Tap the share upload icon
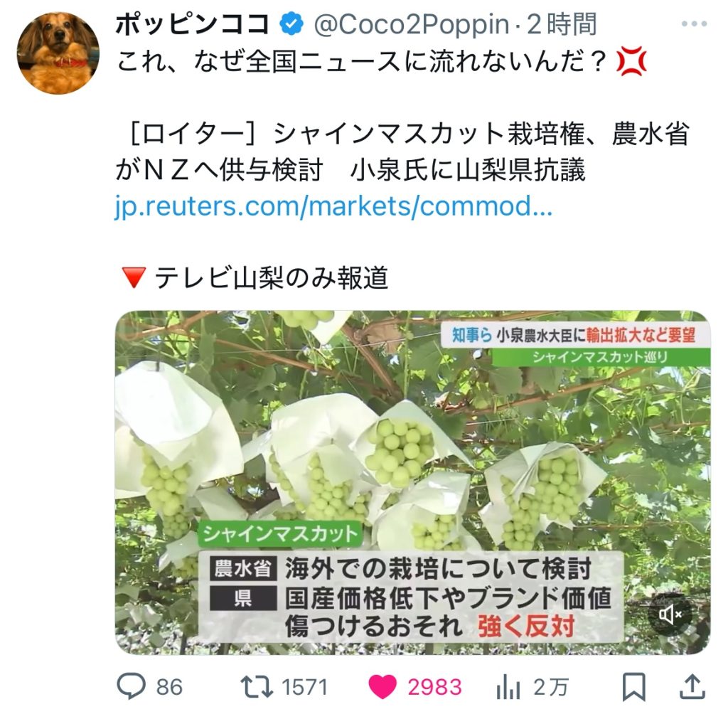728x719 pixels. coord(692,687)
